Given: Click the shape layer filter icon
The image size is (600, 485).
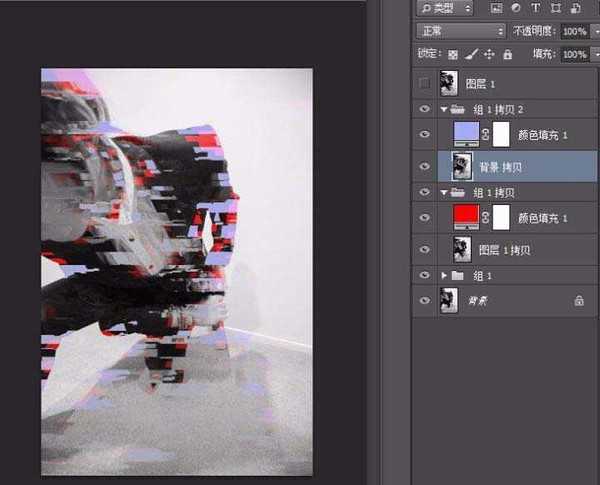Looking at the screenshot, I should pos(557,8).
